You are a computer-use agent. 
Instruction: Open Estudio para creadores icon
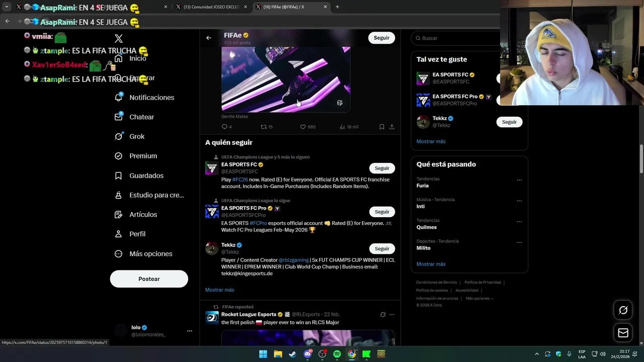coord(119,195)
